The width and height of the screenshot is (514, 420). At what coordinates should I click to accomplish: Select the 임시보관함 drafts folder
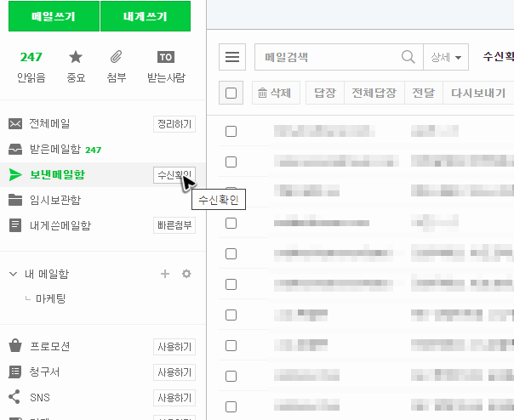tap(55, 200)
